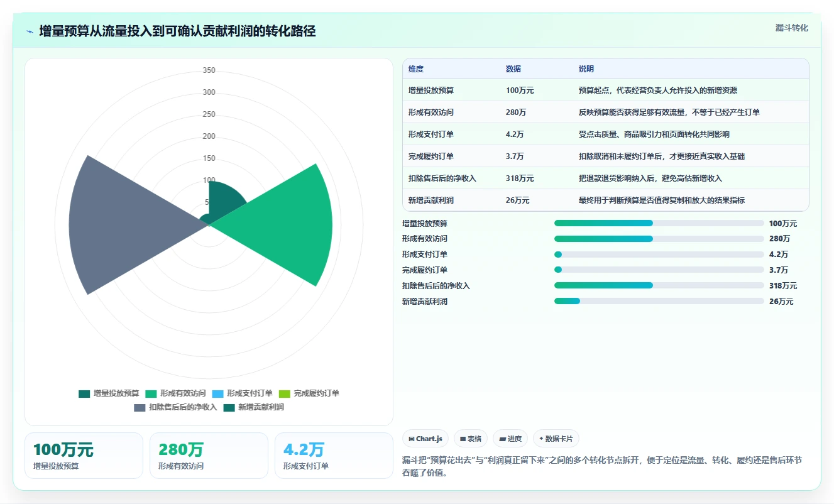Click table cell 形成支付订单
Viewport: 834px width, 504px height.
coord(431,134)
